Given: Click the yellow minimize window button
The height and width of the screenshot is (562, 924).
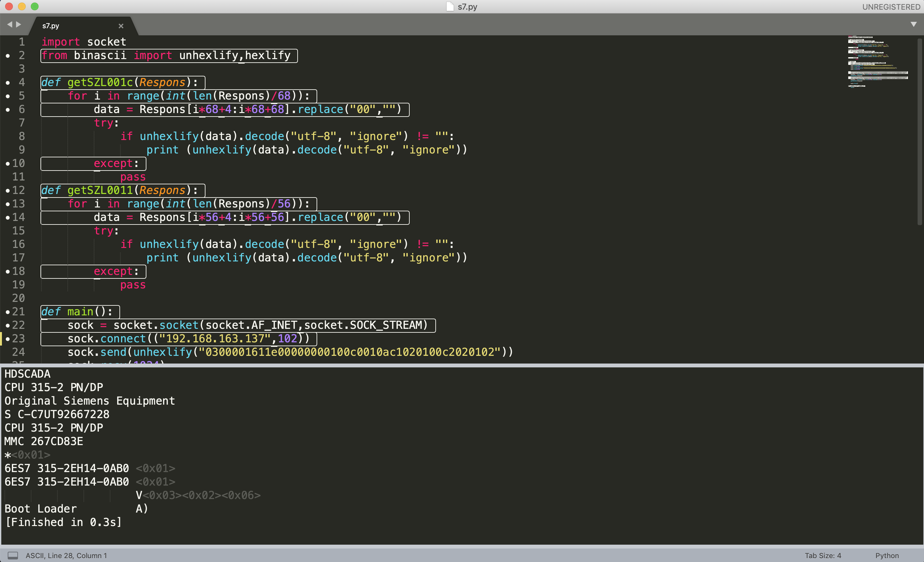Looking at the screenshot, I should click(22, 6).
